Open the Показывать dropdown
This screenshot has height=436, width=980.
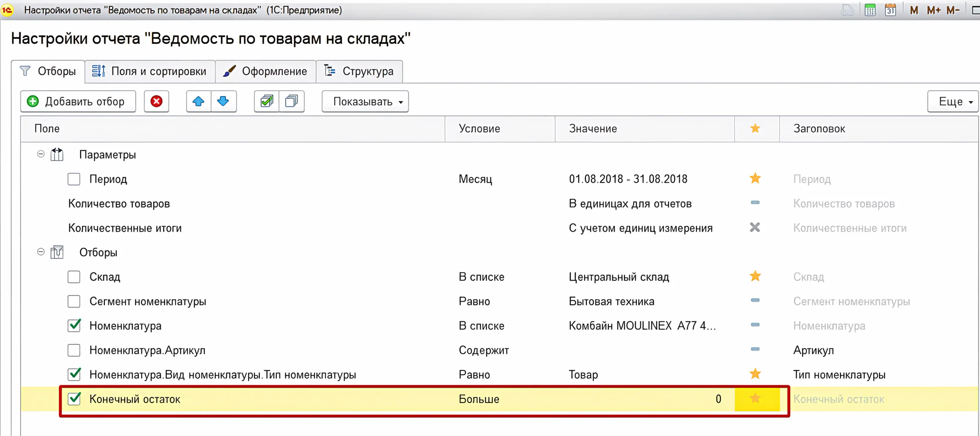point(365,101)
